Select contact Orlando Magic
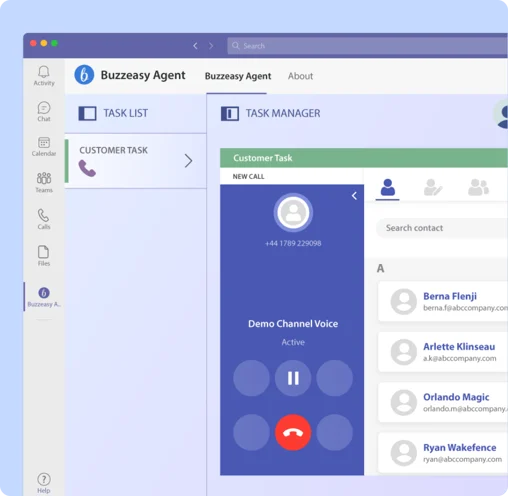The height and width of the screenshot is (496, 508). click(x=443, y=402)
